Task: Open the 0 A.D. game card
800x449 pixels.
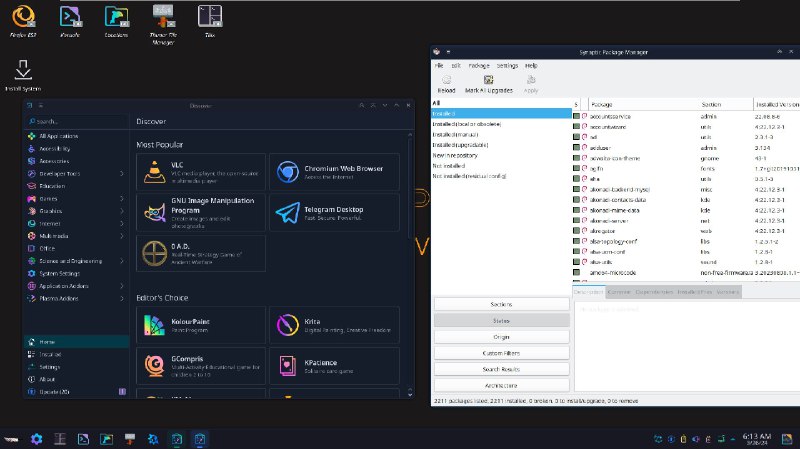Action: 201,253
